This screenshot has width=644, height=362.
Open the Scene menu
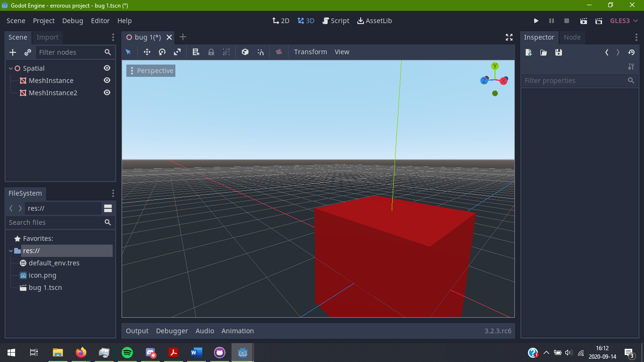coord(16,21)
